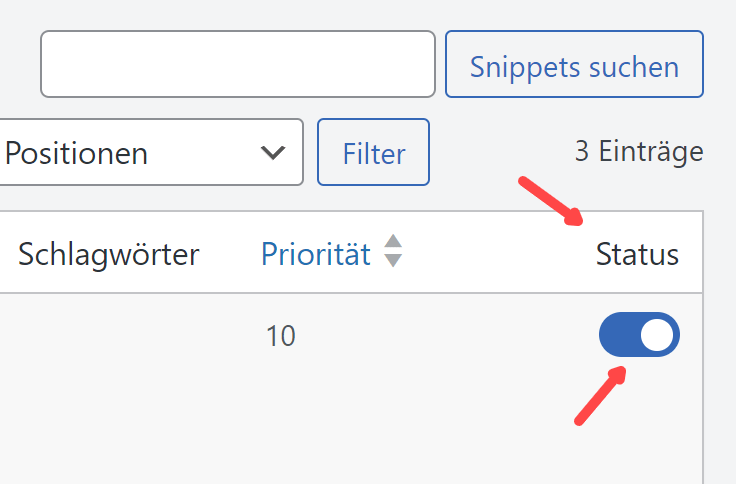The height and width of the screenshot is (484, 736).
Task: Click the descending sort arrow beside Priorität
Action: (x=393, y=260)
